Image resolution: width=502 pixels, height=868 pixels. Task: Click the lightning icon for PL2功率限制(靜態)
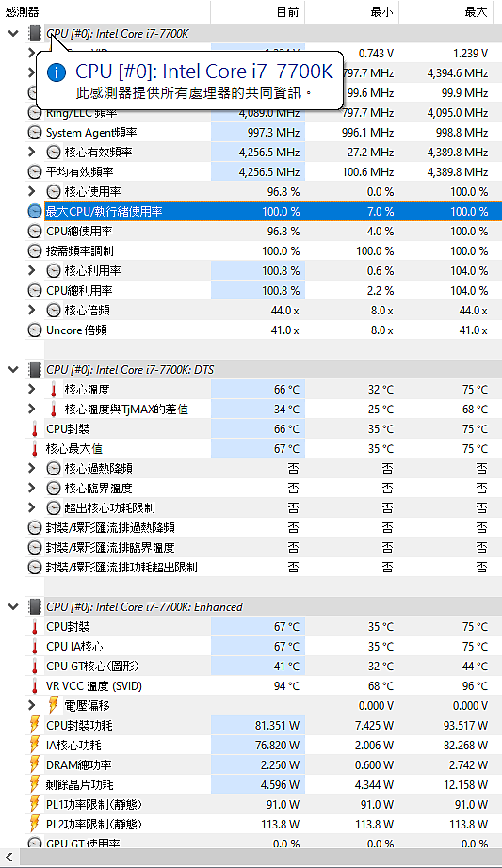coord(34,825)
